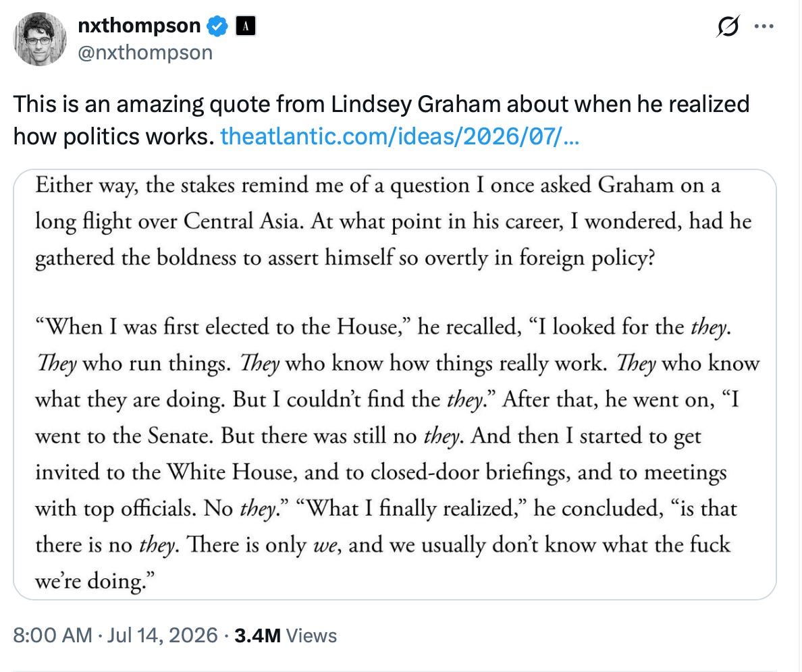Click the phrase 'closed-door briefings' in the excerpt
This screenshot has height=672, width=802.
[471, 473]
